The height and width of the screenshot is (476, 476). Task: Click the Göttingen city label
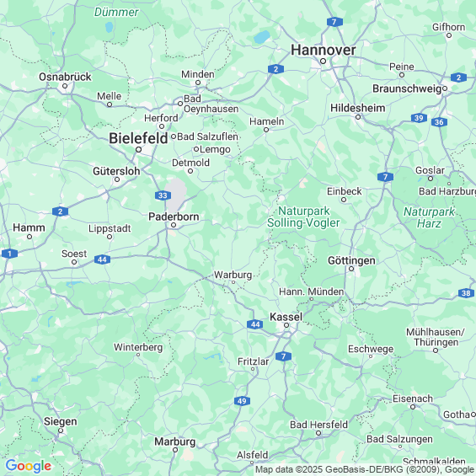[x=351, y=260]
